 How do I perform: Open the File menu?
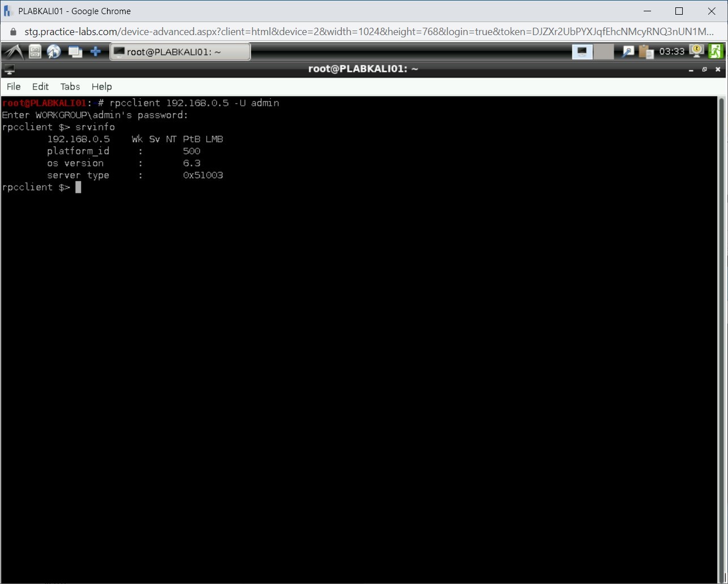(14, 87)
